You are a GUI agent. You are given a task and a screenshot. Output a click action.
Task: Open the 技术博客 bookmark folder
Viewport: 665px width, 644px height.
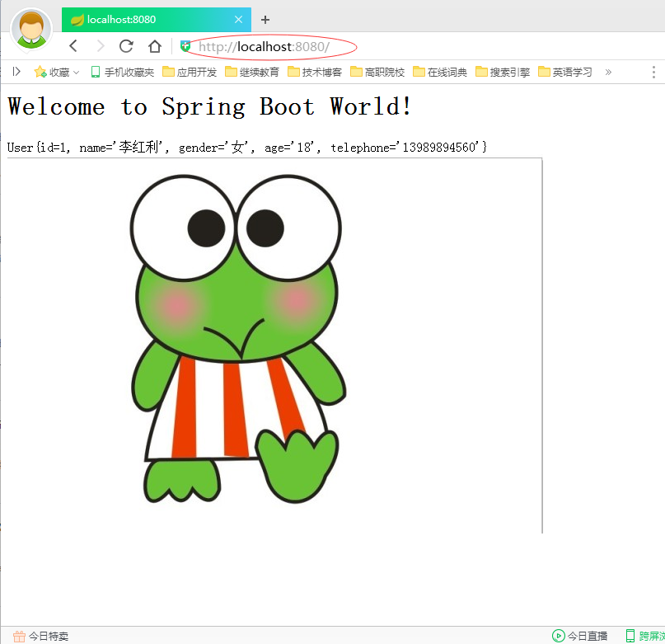pyautogui.click(x=315, y=73)
